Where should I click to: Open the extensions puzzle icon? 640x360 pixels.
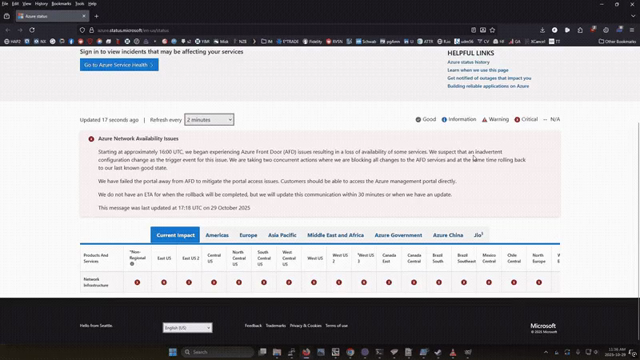pyautogui.click(x=580, y=30)
